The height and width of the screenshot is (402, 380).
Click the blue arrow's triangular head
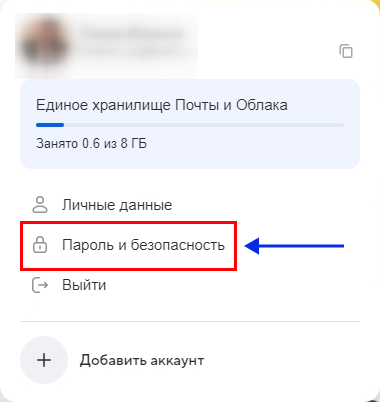[252, 246]
